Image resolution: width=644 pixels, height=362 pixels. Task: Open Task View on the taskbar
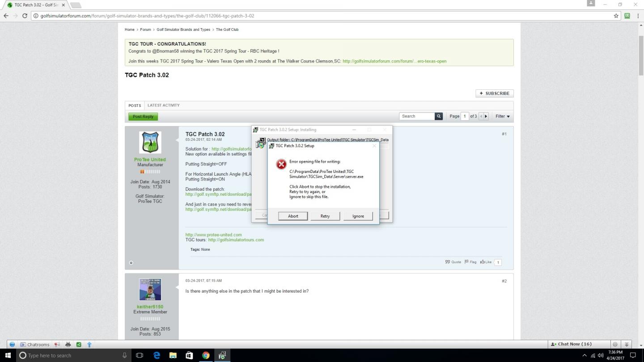click(x=140, y=355)
